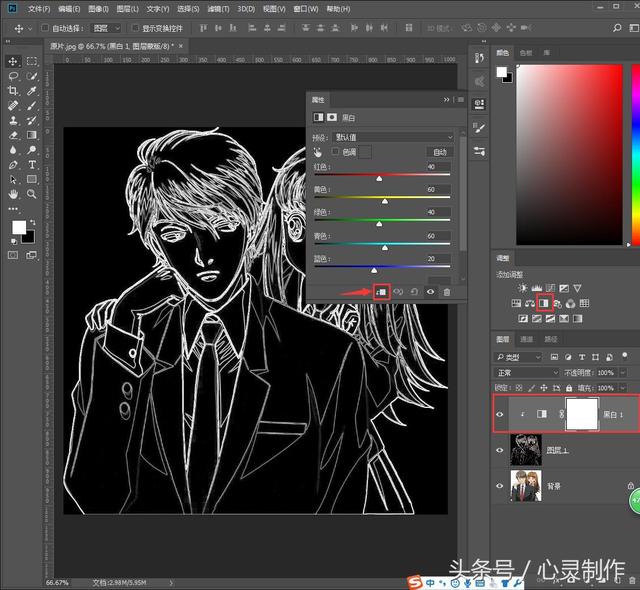The width and height of the screenshot is (640, 590).
Task: Select the Move tool in the toolbox
Action: click(x=13, y=61)
